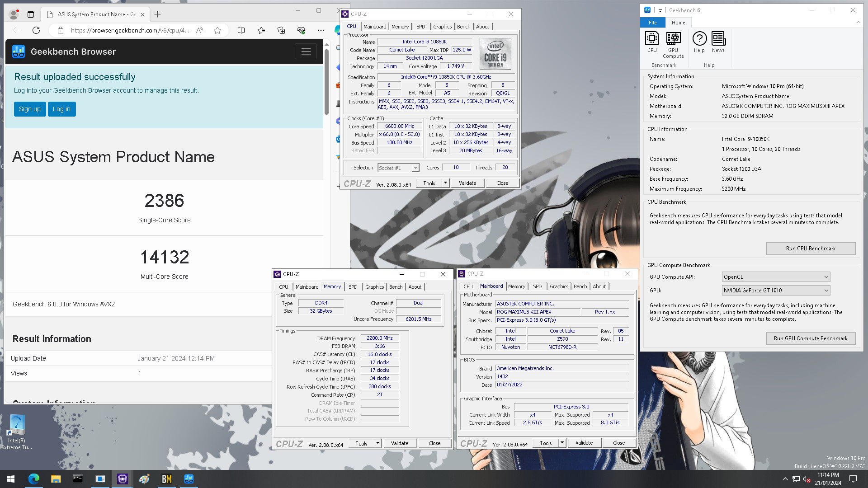
Task: Open the BM app on taskbar
Action: 166,479
